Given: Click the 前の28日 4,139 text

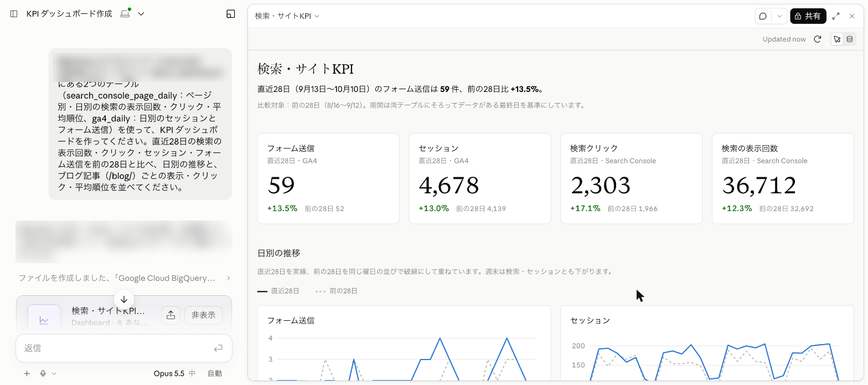Looking at the screenshot, I should (481, 209).
